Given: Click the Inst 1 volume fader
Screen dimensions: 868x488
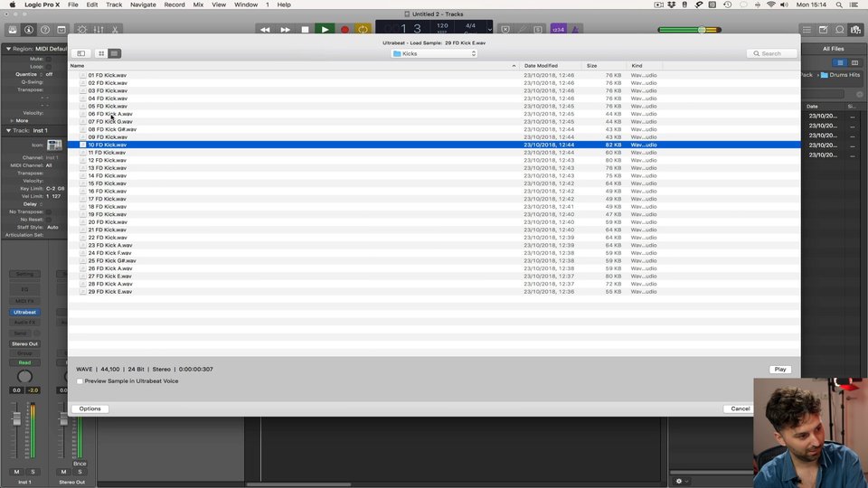Looking at the screenshot, I should click(x=16, y=418).
